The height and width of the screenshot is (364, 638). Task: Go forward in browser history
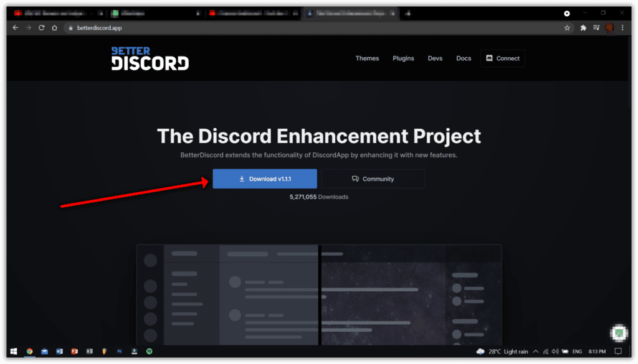(x=29, y=27)
